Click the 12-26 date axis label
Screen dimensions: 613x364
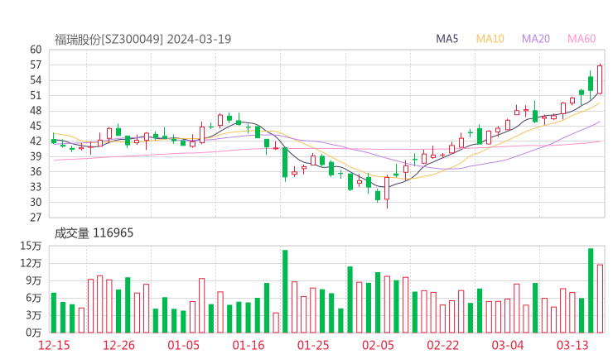pos(118,345)
